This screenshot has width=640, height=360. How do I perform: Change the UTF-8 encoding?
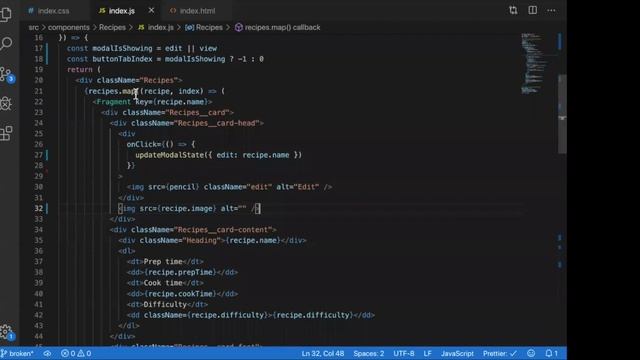pos(404,353)
